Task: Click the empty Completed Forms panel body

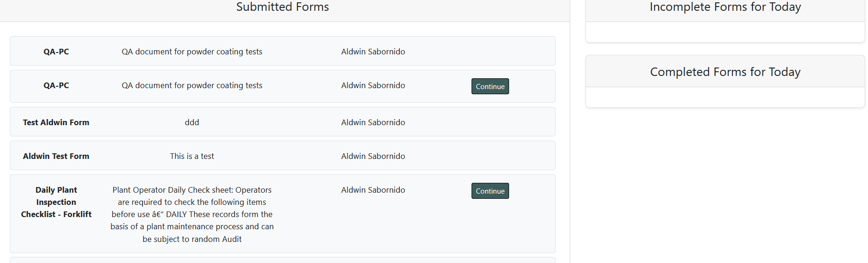Action: 725,97
